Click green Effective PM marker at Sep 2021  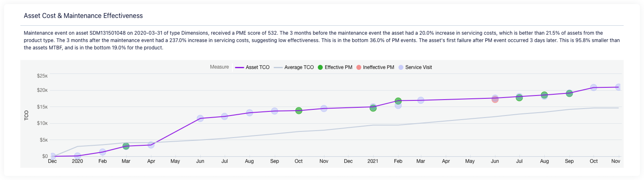click(x=569, y=93)
